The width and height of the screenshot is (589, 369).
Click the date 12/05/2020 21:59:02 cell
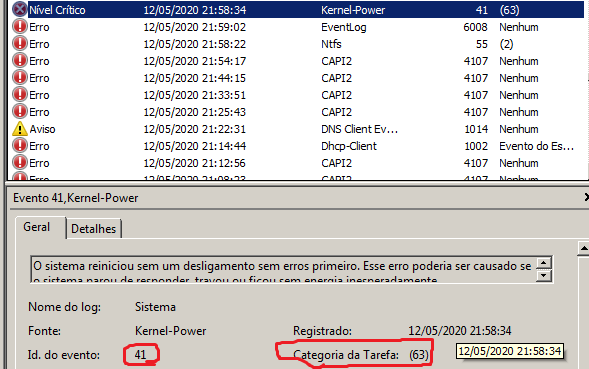pos(195,27)
